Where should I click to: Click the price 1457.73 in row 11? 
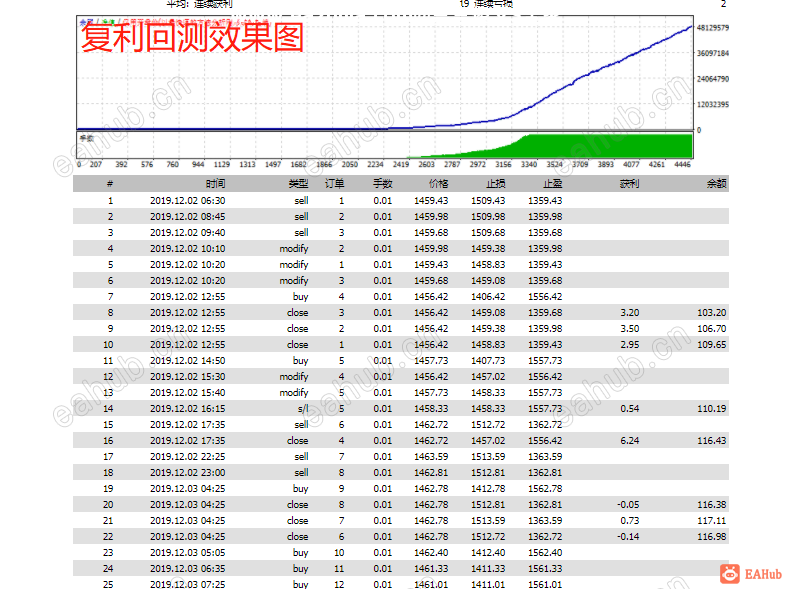[x=431, y=361]
